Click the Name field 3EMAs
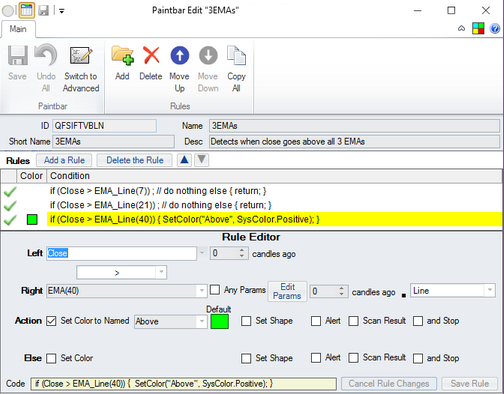The height and width of the screenshot is (394, 504). [x=354, y=126]
